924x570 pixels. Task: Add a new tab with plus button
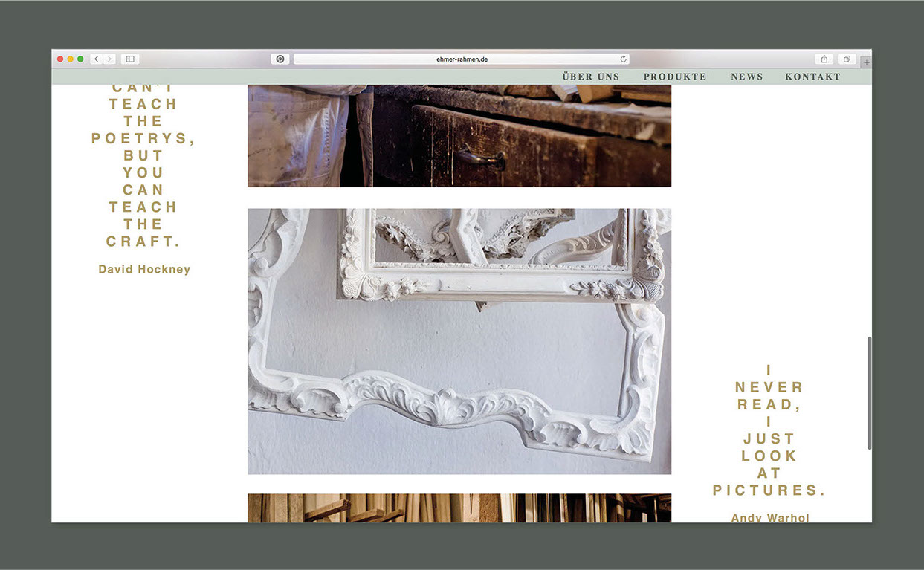[x=866, y=63]
